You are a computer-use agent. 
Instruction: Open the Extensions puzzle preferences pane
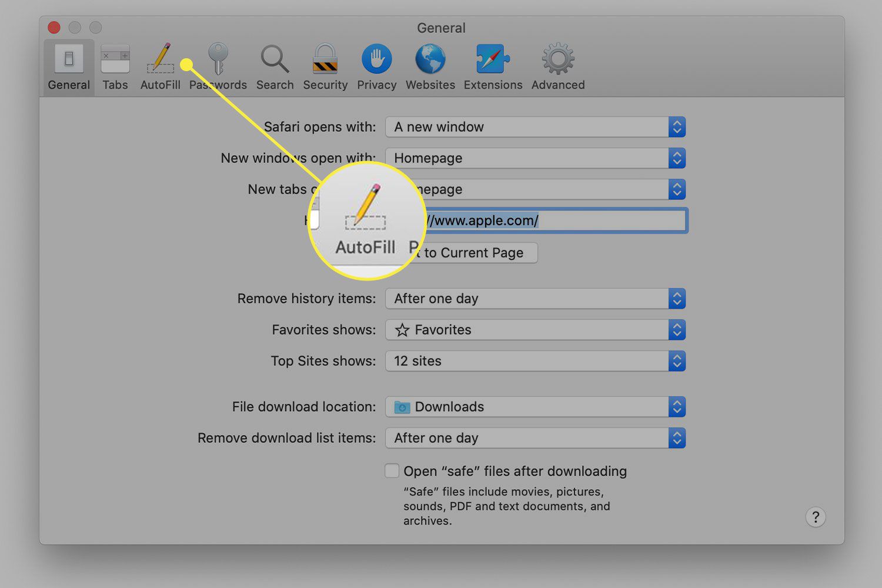click(493, 67)
